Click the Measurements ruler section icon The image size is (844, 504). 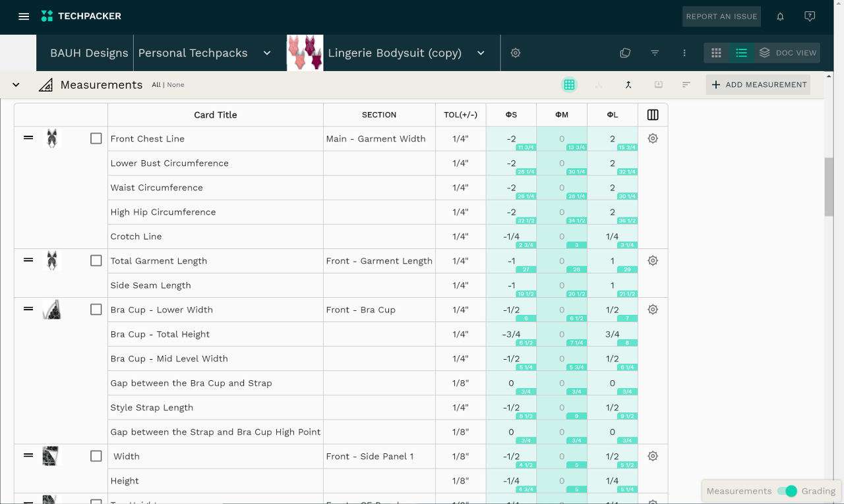pyautogui.click(x=45, y=84)
